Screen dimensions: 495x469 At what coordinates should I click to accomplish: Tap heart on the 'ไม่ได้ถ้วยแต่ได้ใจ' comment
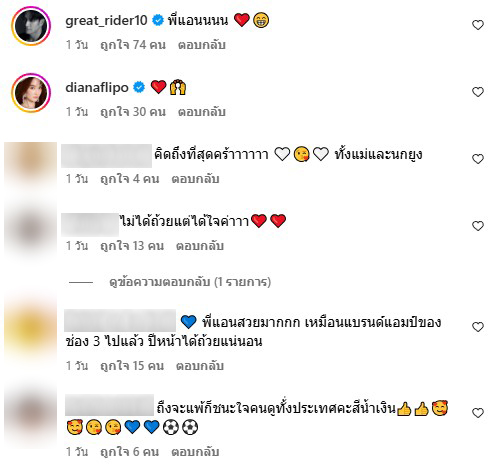click(x=478, y=226)
